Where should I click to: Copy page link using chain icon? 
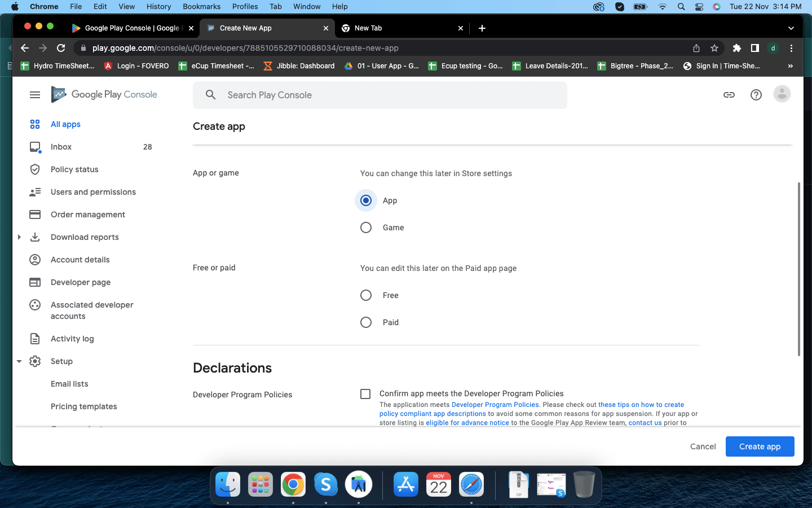pyautogui.click(x=729, y=95)
